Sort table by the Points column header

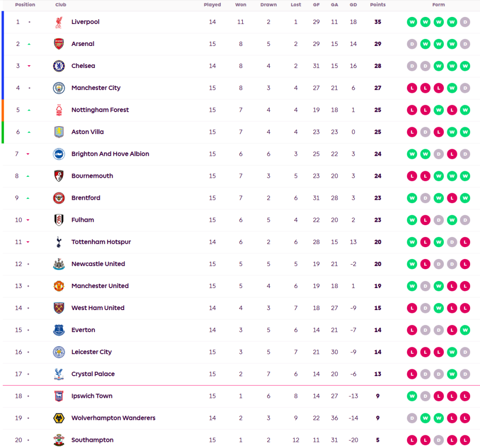pos(377,5)
